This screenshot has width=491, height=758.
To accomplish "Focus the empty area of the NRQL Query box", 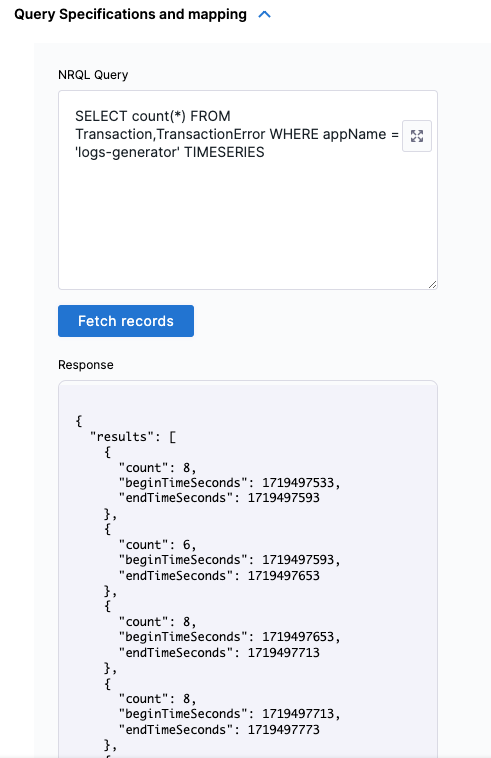I will click(247, 222).
